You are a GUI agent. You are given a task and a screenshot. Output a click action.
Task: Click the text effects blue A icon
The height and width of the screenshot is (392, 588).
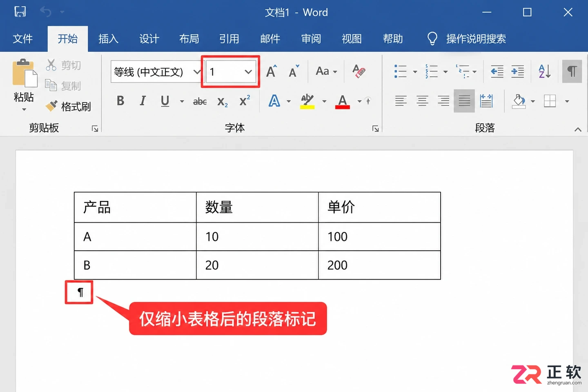point(274,101)
